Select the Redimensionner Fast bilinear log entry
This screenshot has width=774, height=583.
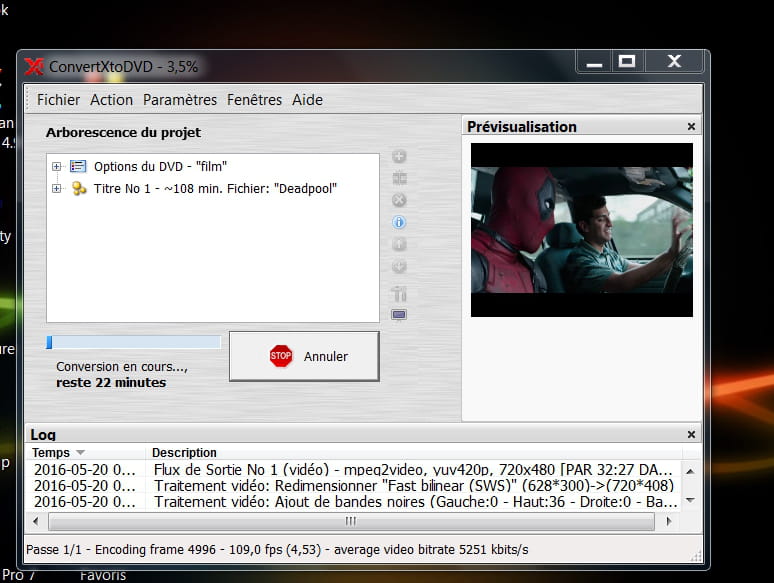pyautogui.click(x=353, y=486)
